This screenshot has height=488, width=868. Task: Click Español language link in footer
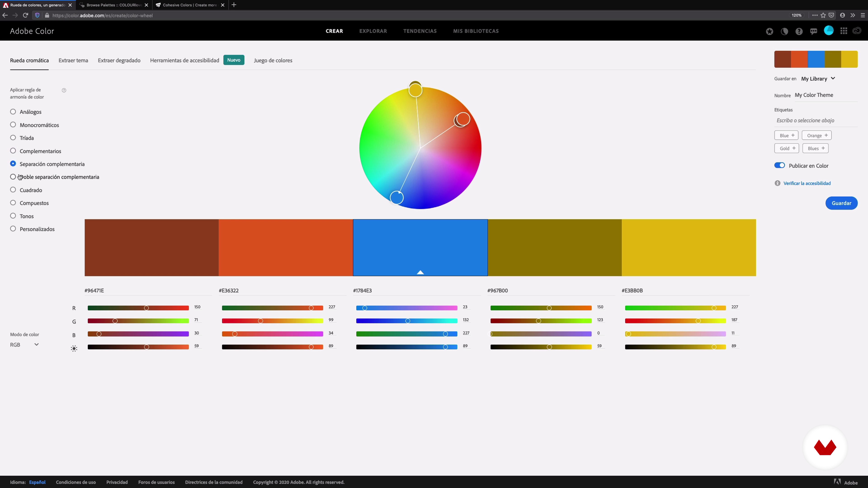[x=37, y=482]
